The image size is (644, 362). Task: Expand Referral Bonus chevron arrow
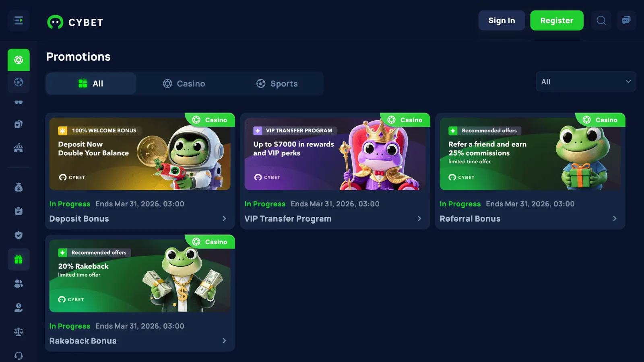click(x=615, y=218)
